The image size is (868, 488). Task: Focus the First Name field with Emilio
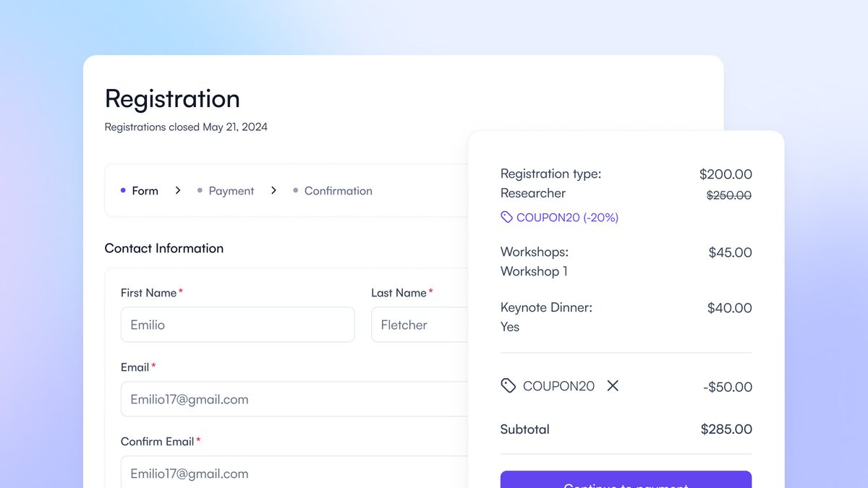238,325
